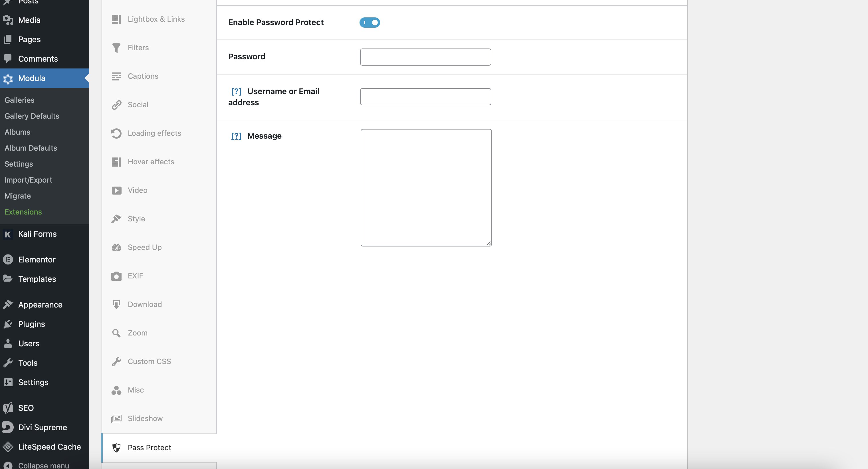
Task: Open Galleries under Modula
Action: click(x=19, y=100)
